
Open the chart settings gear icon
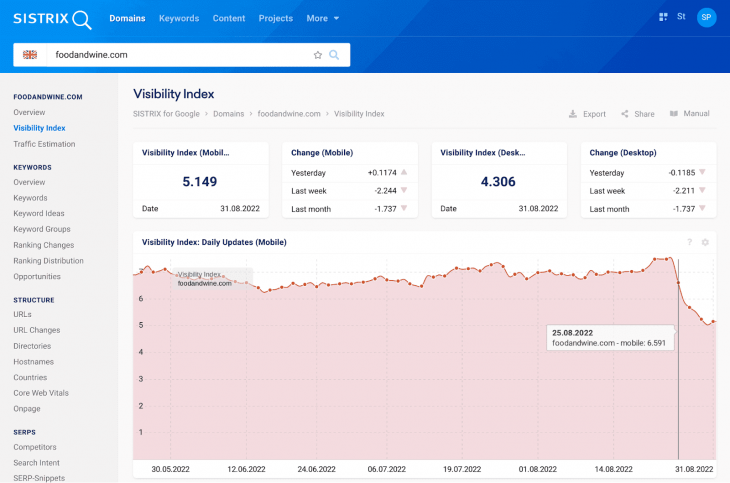coord(705,242)
